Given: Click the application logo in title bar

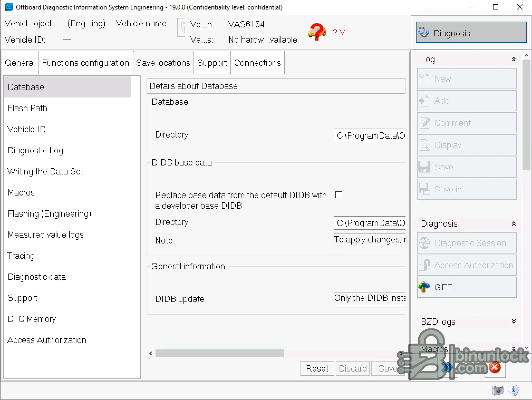Looking at the screenshot, I should click(9, 7).
